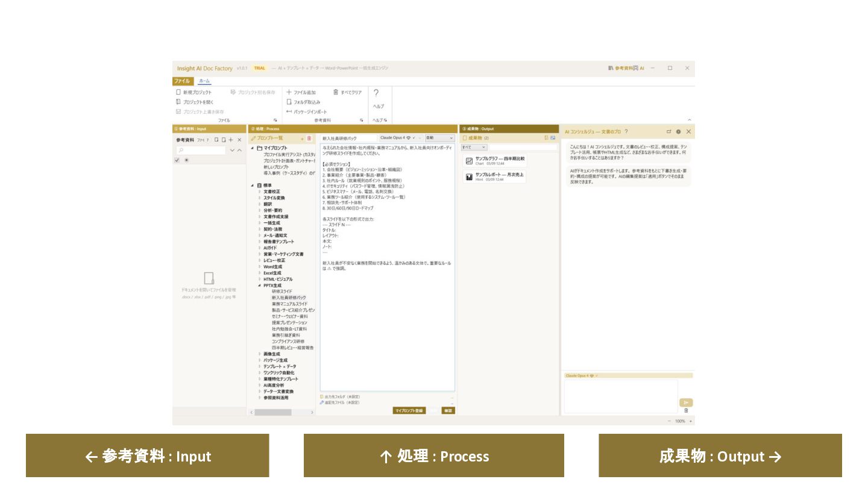Toggle the radio dot beside the checkmark
The image size is (868, 488).
click(x=186, y=160)
